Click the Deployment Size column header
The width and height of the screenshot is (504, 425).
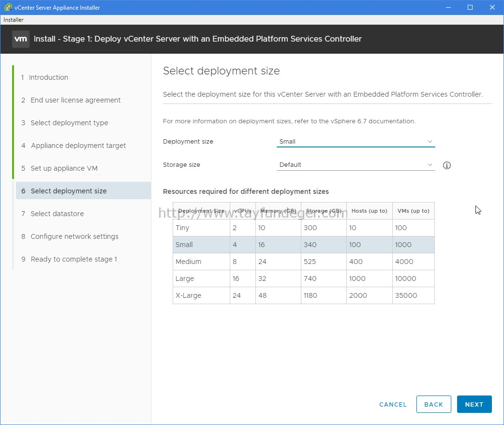tap(201, 211)
